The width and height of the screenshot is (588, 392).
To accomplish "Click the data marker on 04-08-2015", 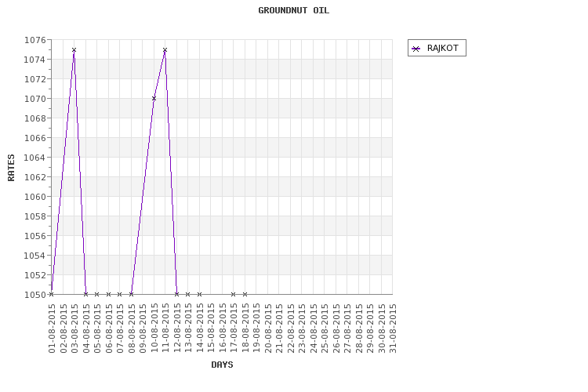I will pyautogui.click(x=85, y=294).
